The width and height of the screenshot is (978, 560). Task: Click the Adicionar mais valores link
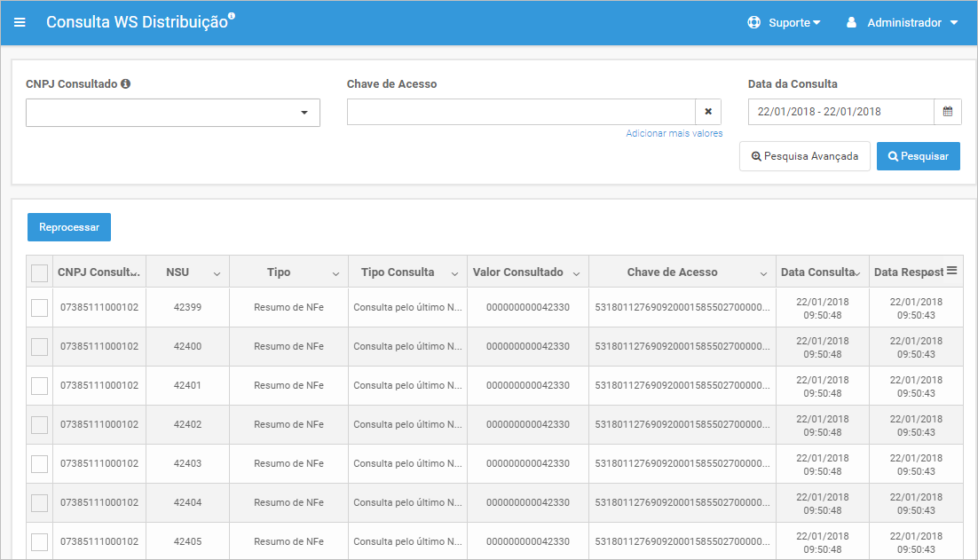(674, 133)
